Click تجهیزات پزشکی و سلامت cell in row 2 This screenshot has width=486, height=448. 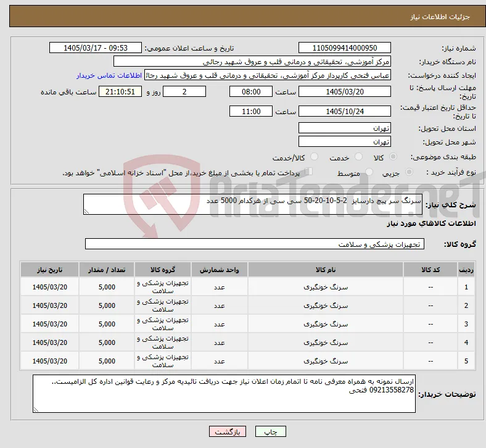163,305
